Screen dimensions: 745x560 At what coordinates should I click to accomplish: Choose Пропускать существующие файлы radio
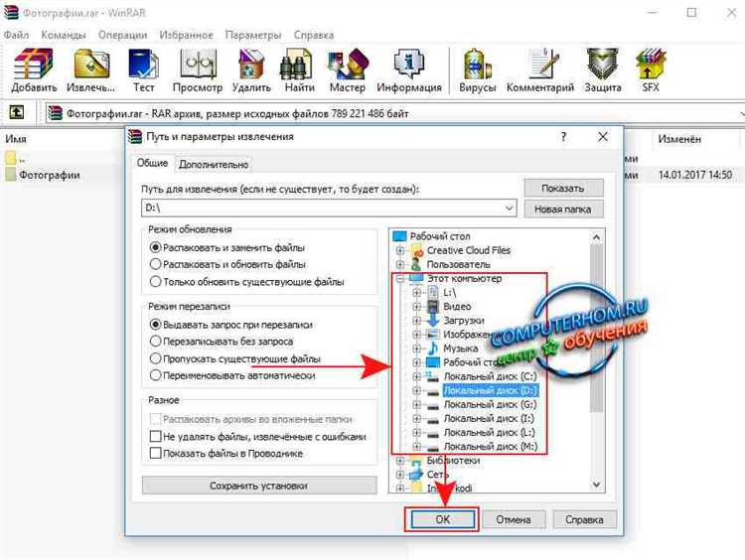click(155, 358)
